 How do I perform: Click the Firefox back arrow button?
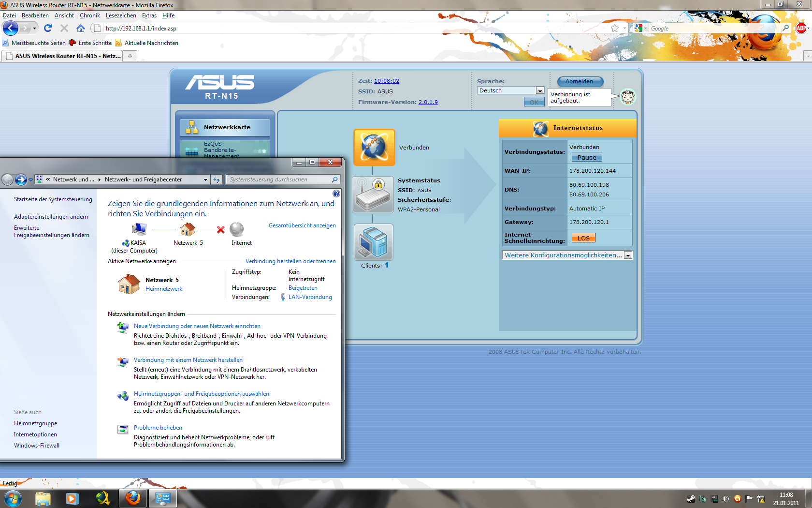point(11,28)
